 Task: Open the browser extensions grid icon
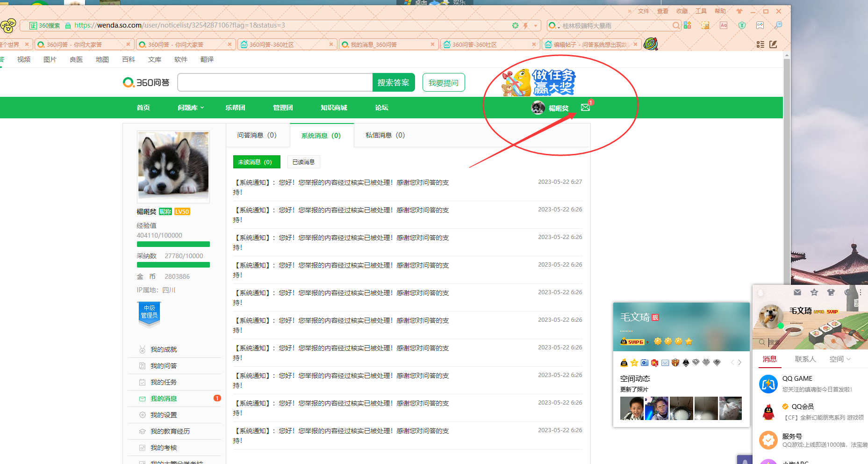tap(687, 25)
